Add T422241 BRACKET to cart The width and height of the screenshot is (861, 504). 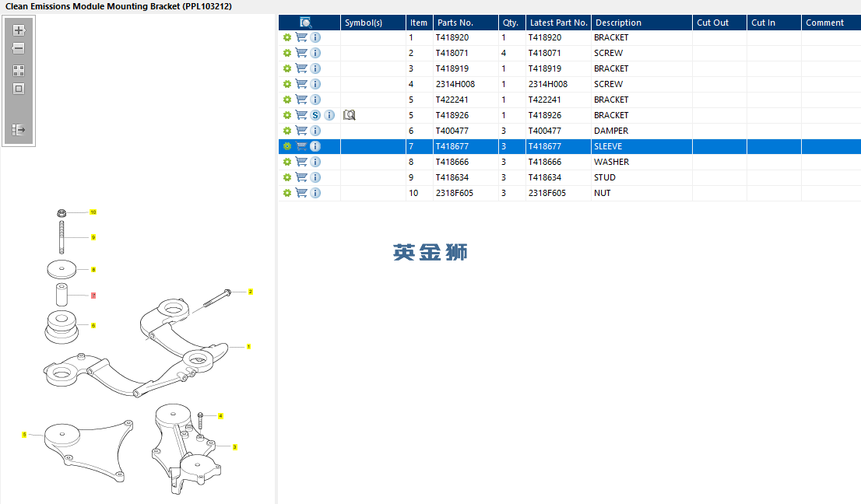tap(301, 100)
